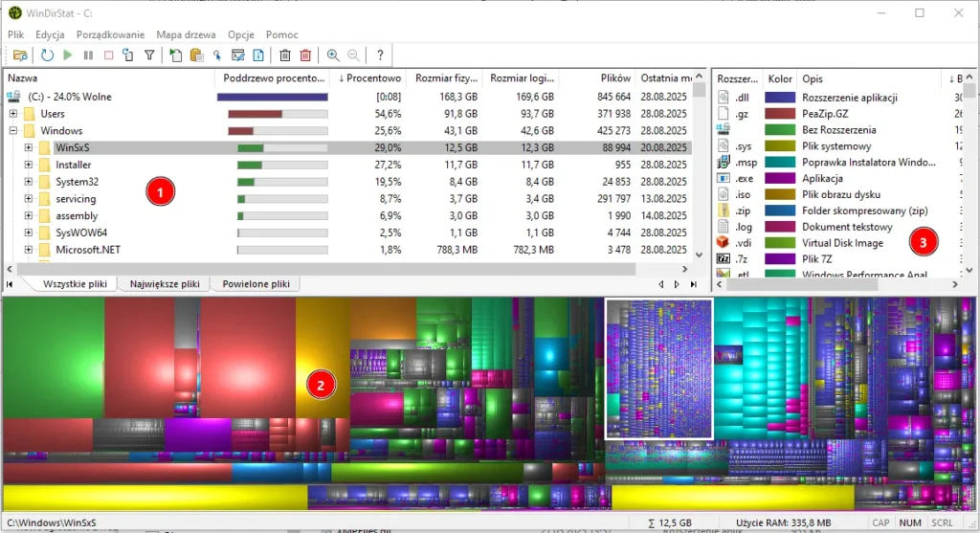Click the Copy path clipboard icon
The width and height of the screenshot is (980, 533).
click(x=196, y=55)
